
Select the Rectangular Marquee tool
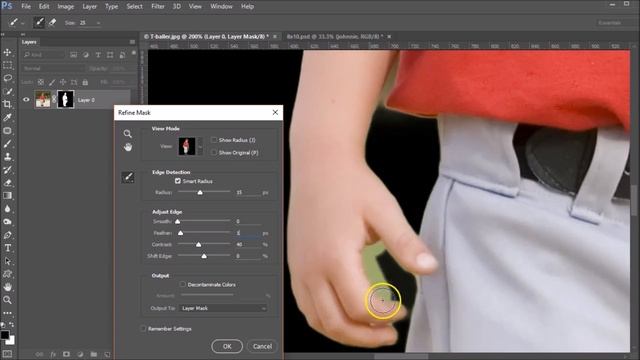[7, 65]
